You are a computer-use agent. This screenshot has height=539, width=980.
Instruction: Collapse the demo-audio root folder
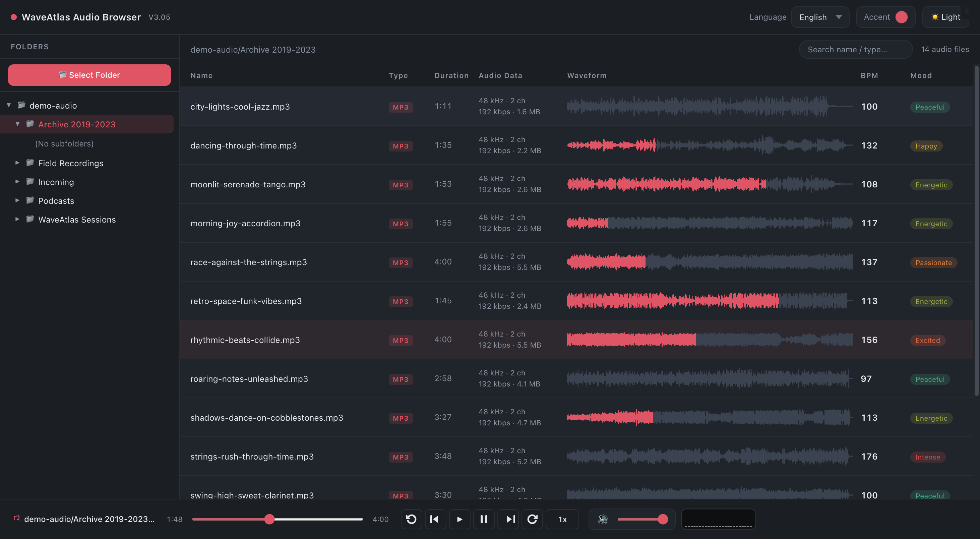pyautogui.click(x=9, y=105)
